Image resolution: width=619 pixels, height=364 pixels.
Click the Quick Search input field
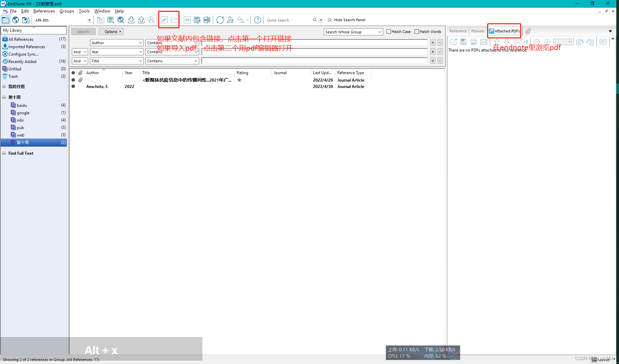288,20
